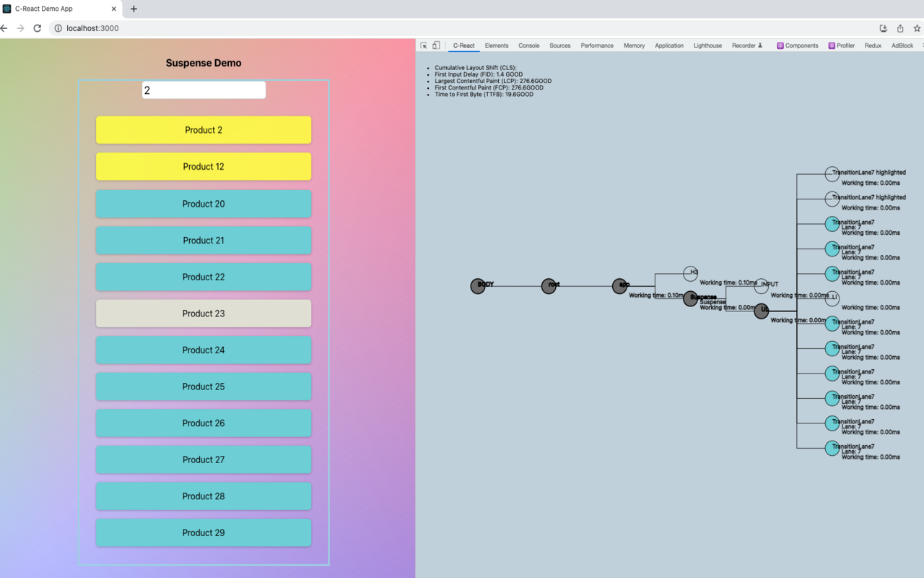The width and height of the screenshot is (924, 578).
Task: Open the Redux tab
Action: [x=873, y=46]
